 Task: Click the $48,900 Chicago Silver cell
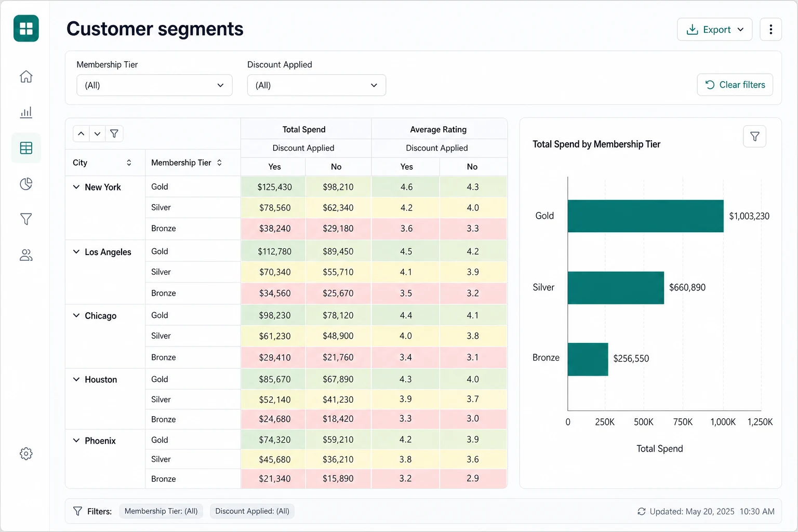click(x=338, y=336)
